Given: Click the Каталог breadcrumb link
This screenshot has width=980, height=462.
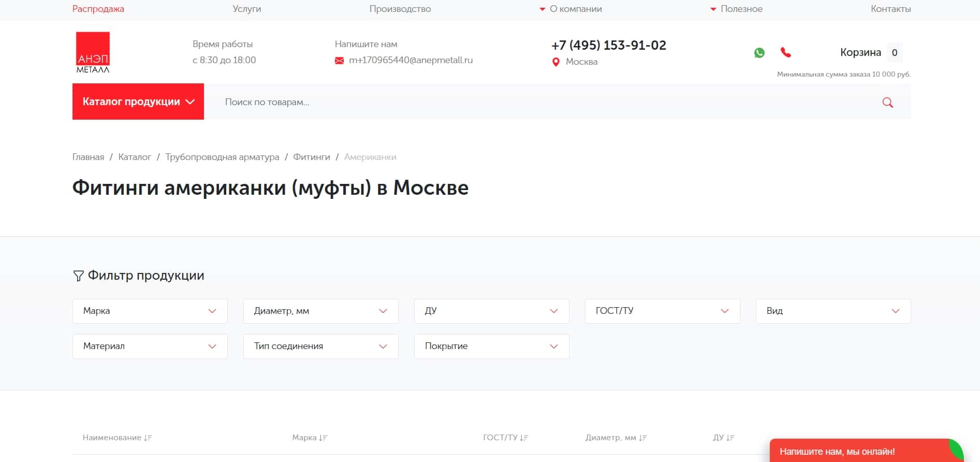Looking at the screenshot, I should click(x=135, y=157).
